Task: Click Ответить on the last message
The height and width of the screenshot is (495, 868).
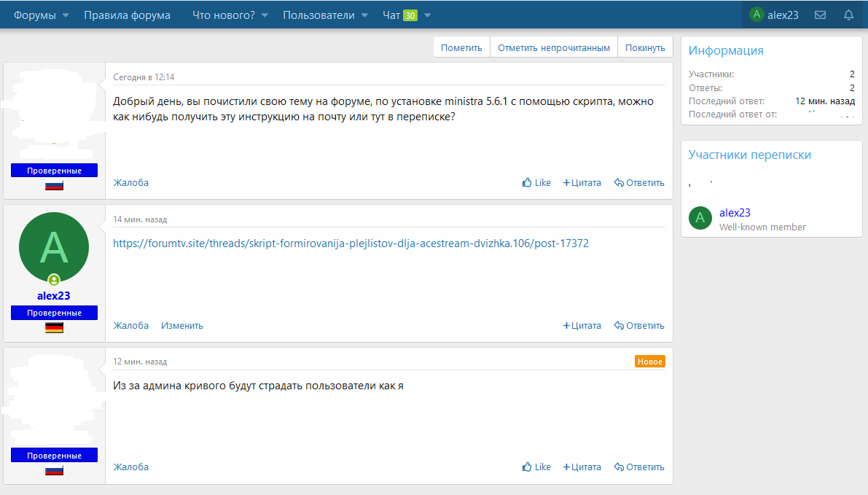Action: tap(639, 467)
